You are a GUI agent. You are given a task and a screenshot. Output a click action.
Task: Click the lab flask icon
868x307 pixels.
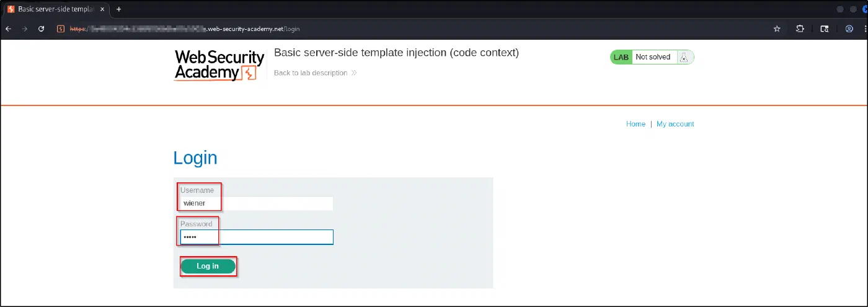(684, 57)
